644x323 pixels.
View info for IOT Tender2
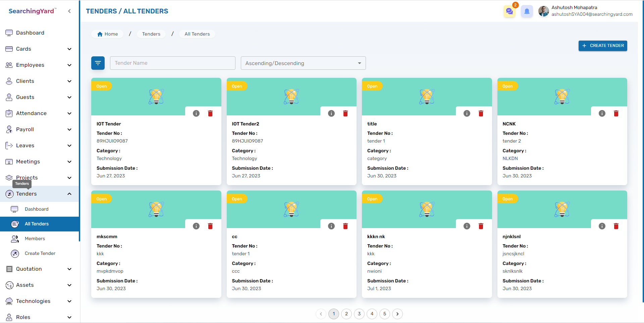[331, 113]
